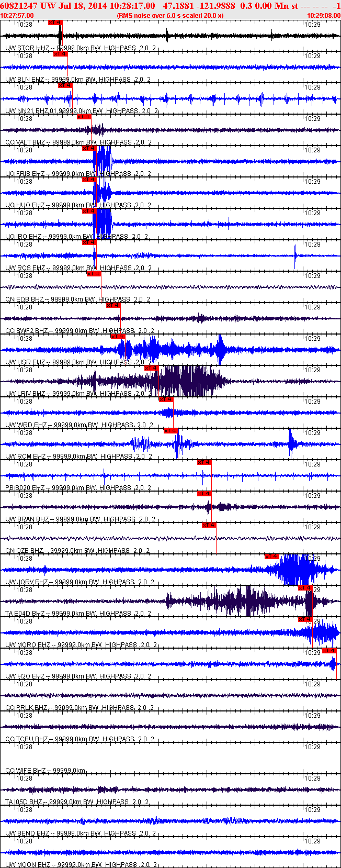This screenshot has width=341, height=868.
Task: Click the end time 10:29:08.00 label
Action: pos(323,16)
